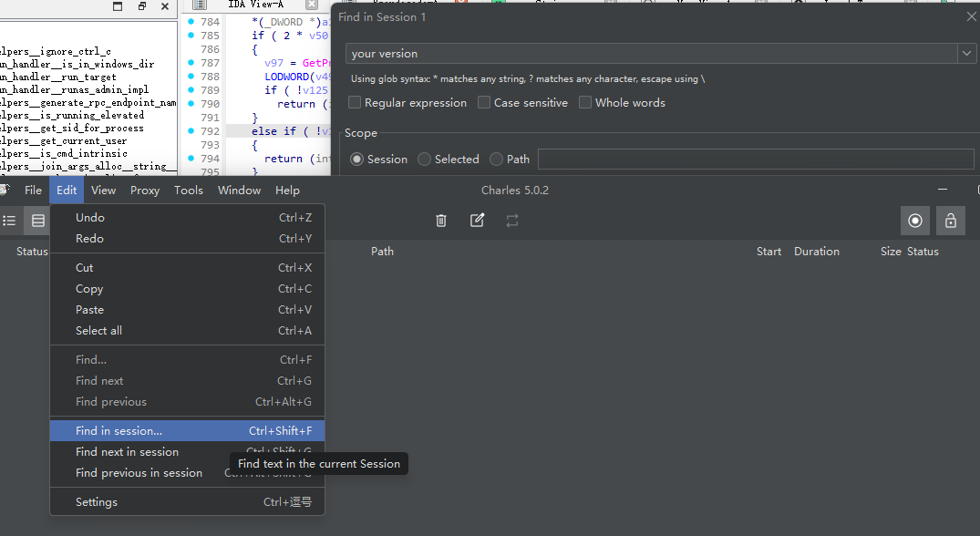The width and height of the screenshot is (980, 536).
Task: Open the Tools menu
Action: pyautogui.click(x=189, y=191)
